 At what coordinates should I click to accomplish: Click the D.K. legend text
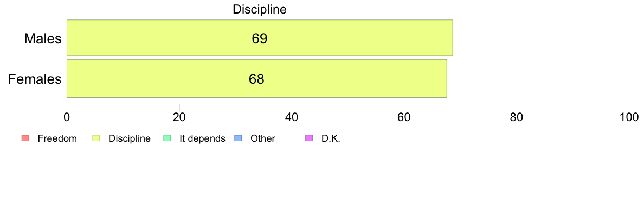pyautogui.click(x=331, y=138)
